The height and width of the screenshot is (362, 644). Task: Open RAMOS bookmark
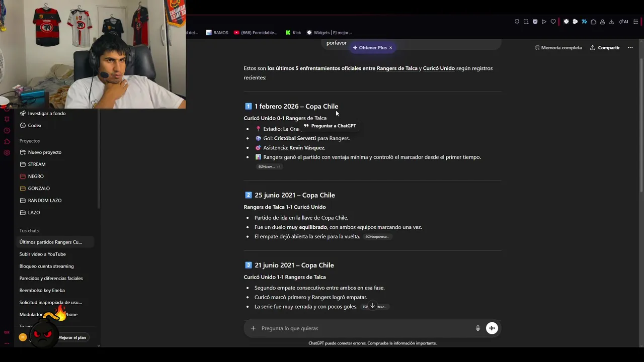point(217,33)
